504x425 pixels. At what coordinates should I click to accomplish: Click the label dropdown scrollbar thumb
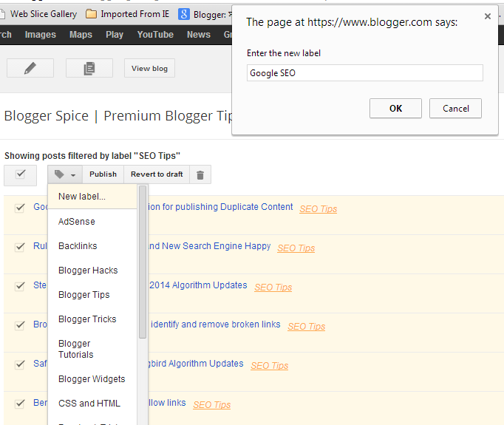tap(143, 262)
